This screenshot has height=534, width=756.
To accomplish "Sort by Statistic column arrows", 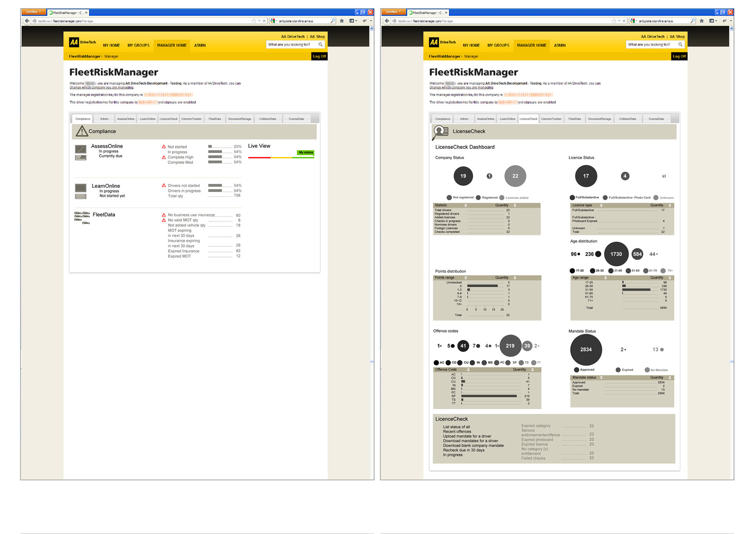I will tap(466, 205).
